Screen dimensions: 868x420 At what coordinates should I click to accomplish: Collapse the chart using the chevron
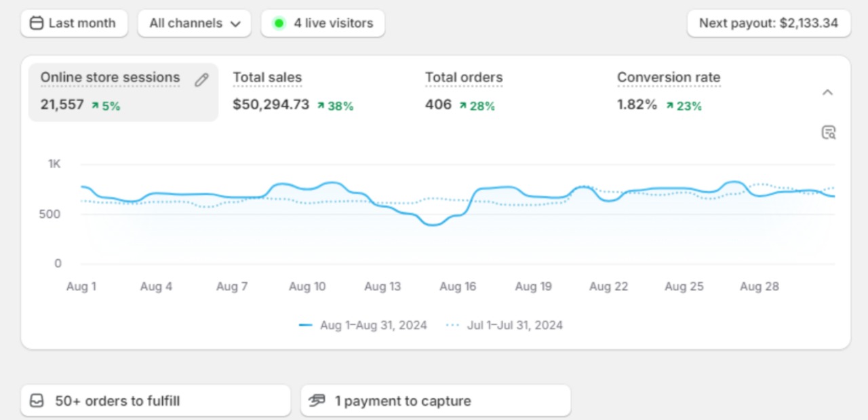click(828, 92)
